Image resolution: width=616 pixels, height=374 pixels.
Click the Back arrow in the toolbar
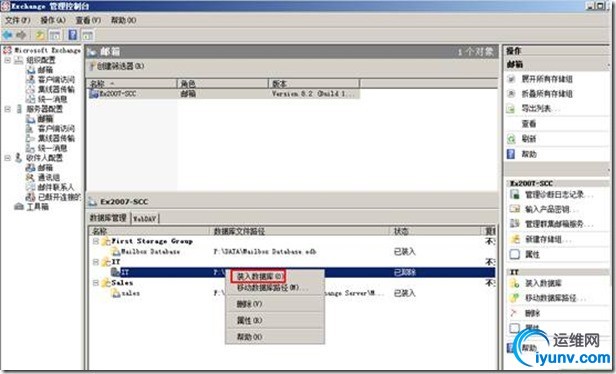7,35
